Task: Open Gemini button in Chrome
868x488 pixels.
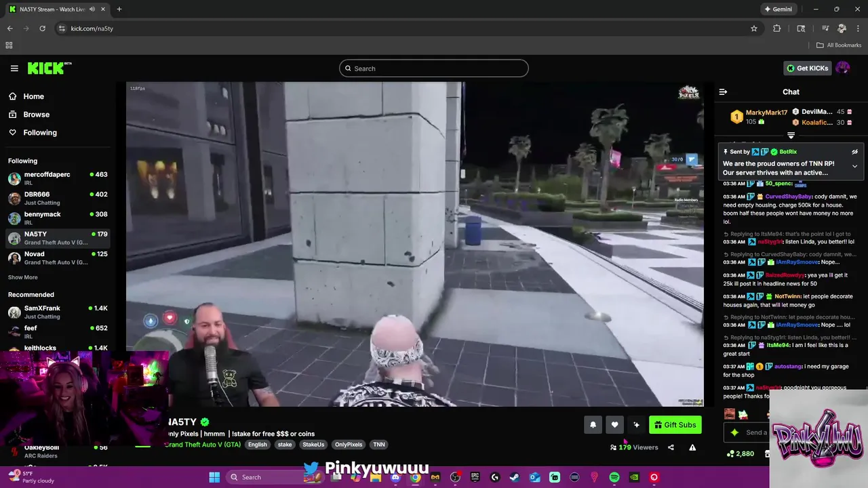Action: (778, 9)
